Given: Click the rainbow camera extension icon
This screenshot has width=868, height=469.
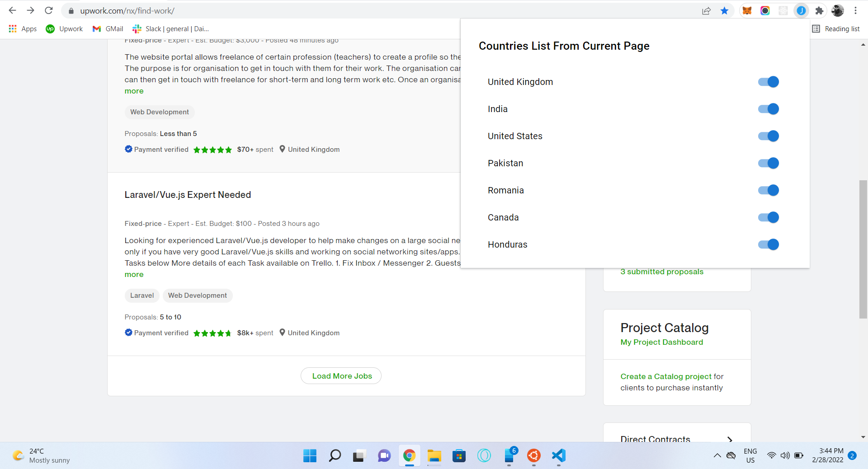Looking at the screenshot, I should pyautogui.click(x=765, y=10).
